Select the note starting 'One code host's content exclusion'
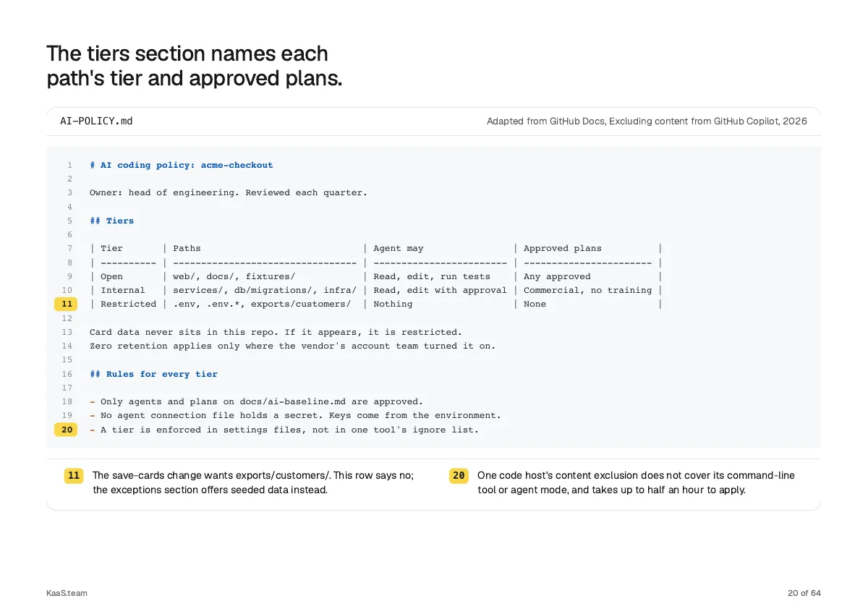Screen dimensions: 868x614 coord(636,482)
